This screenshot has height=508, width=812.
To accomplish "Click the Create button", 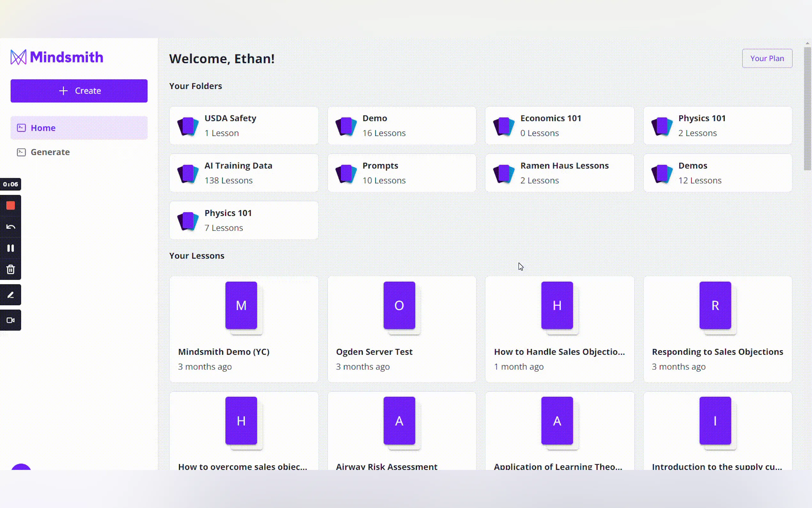I will 79,91.
